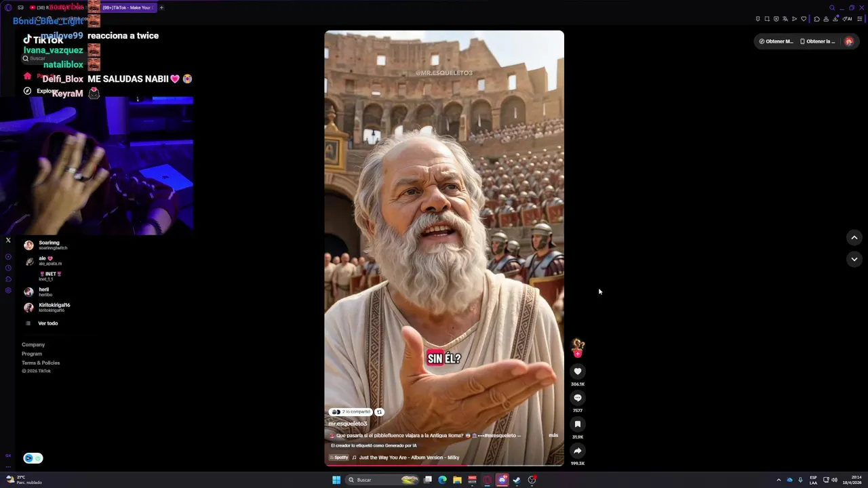Image resolution: width=868 pixels, height=488 pixels.
Task: Open File Explorer from the taskbar
Action: pos(457,480)
